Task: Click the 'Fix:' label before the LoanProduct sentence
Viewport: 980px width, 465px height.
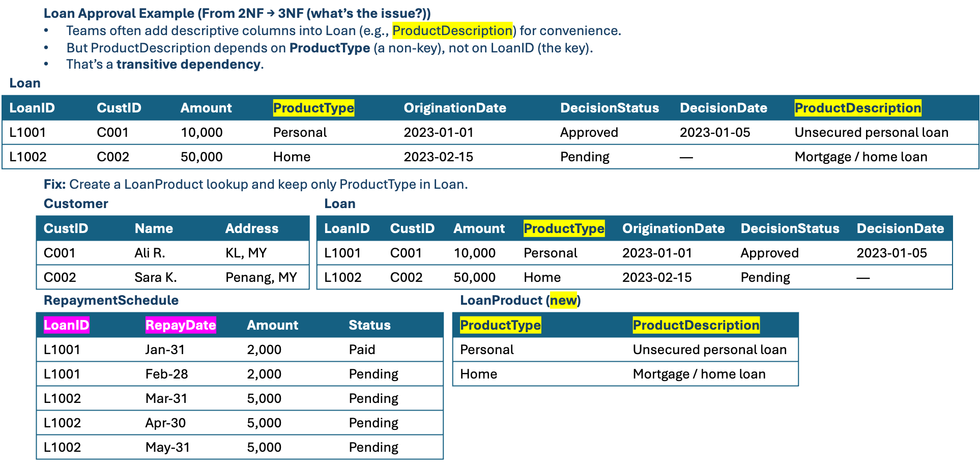Action: [x=54, y=184]
